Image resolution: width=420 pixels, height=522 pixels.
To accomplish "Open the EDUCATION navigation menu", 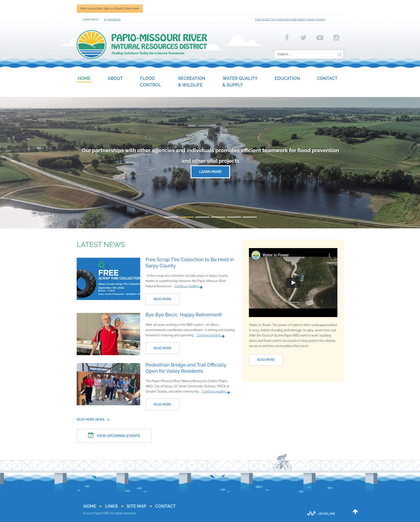I will click(287, 78).
